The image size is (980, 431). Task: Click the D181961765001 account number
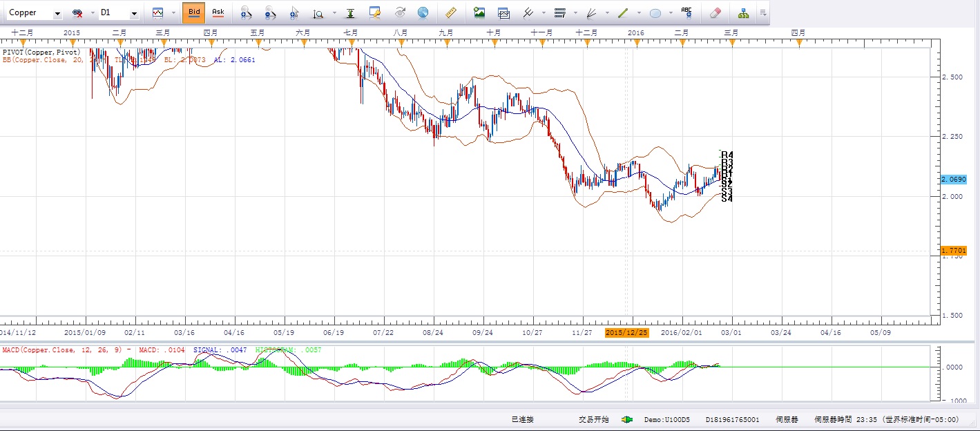click(x=733, y=419)
